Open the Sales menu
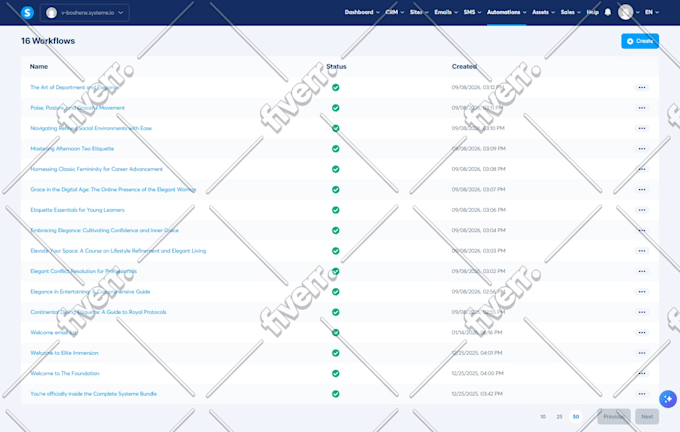 pyautogui.click(x=570, y=12)
